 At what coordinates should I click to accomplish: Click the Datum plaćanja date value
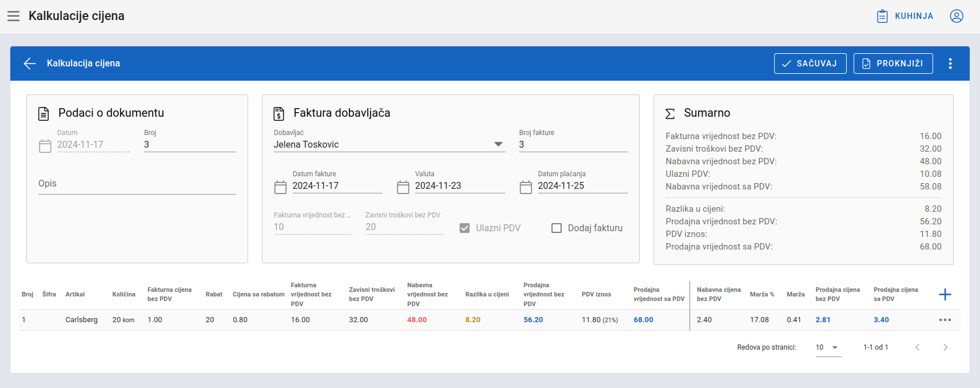point(561,186)
